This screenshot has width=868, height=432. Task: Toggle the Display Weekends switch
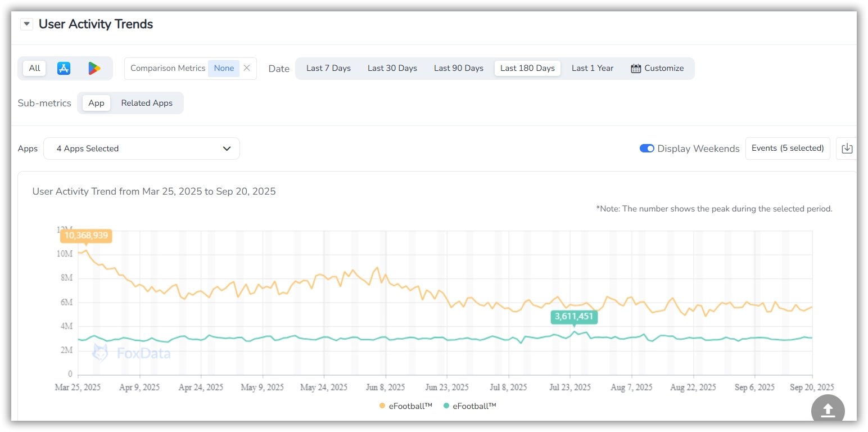pos(647,148)
